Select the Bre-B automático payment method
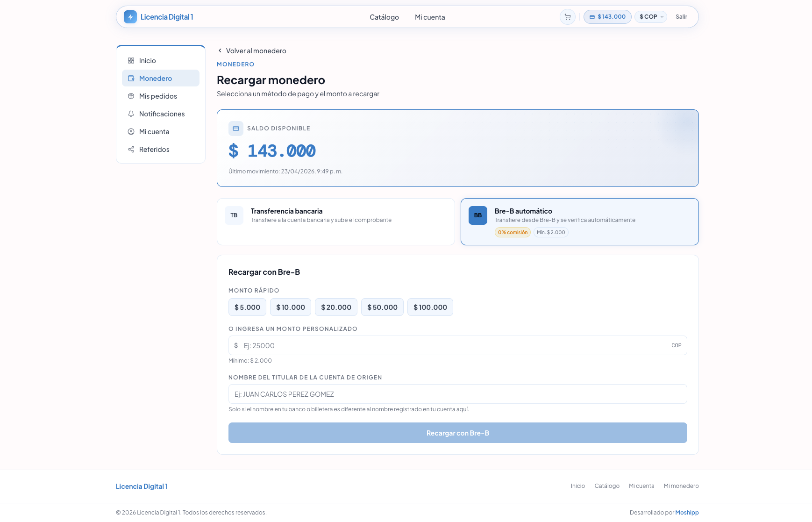Viewport: 812px width, 522px height. [579, 222]
